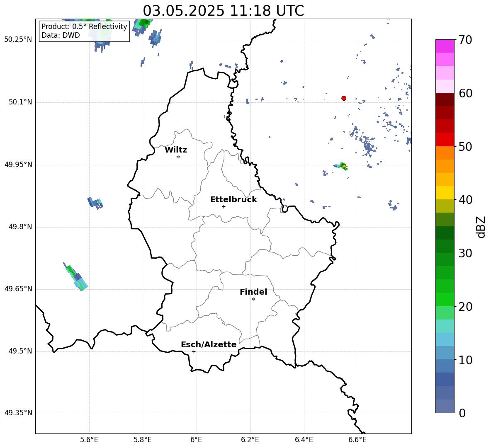The image size is (491, 448).
Task: Click the 6.4°E longitude label
Action: click(304, 440)
